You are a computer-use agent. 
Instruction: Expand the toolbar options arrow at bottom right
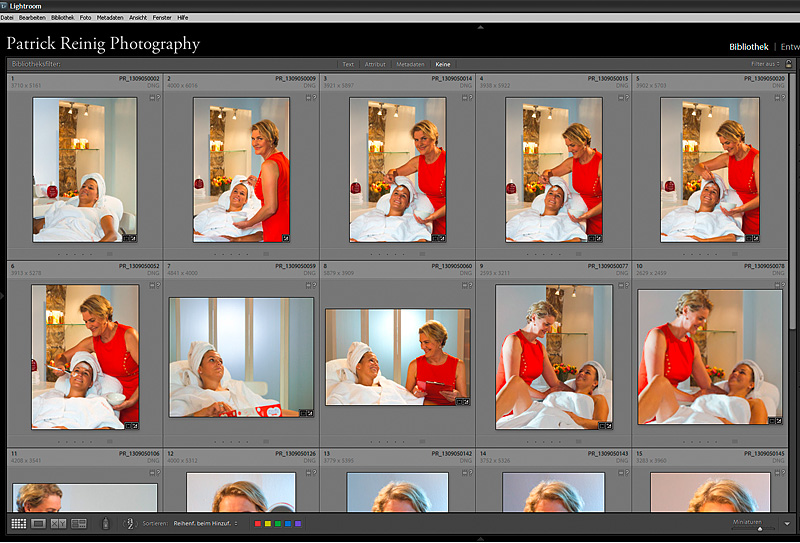click(x=788, y=524)
